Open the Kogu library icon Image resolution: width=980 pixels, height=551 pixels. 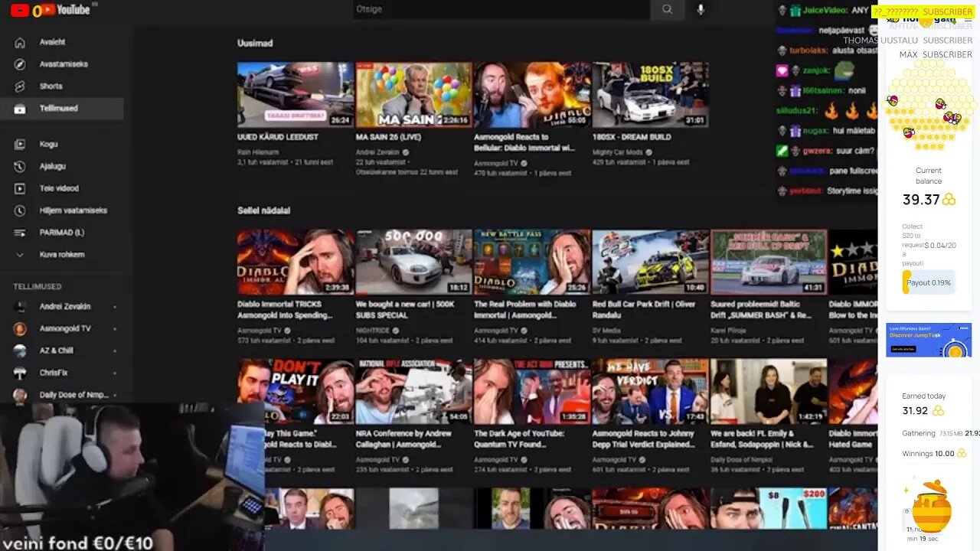20,144
